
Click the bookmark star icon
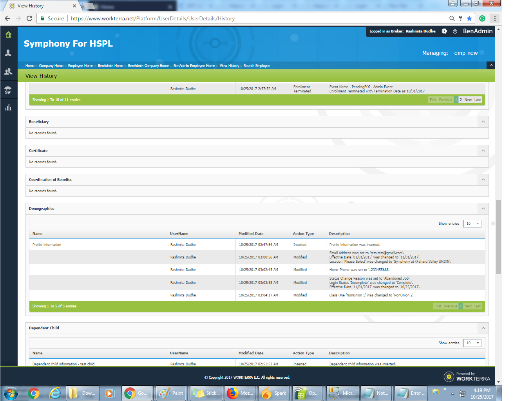469,18
